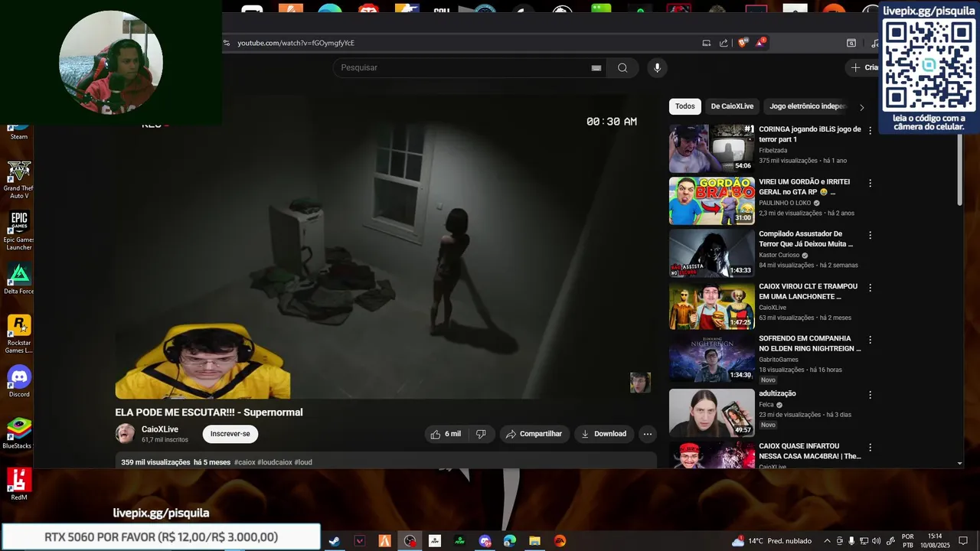This screenshot has width=980, height=551.
Task: Click the #loud hashtag link
Action: [x=303, y=462]
